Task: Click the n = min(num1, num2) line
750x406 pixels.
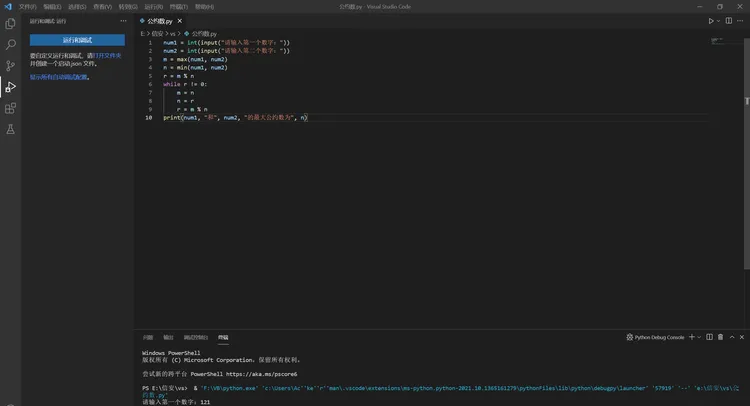Action: click(195, 67)
